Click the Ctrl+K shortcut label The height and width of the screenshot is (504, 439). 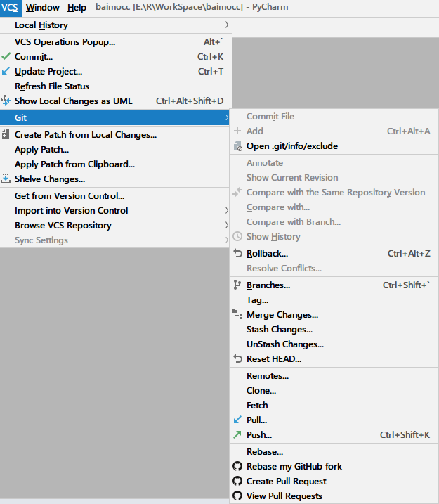point(210,56)
